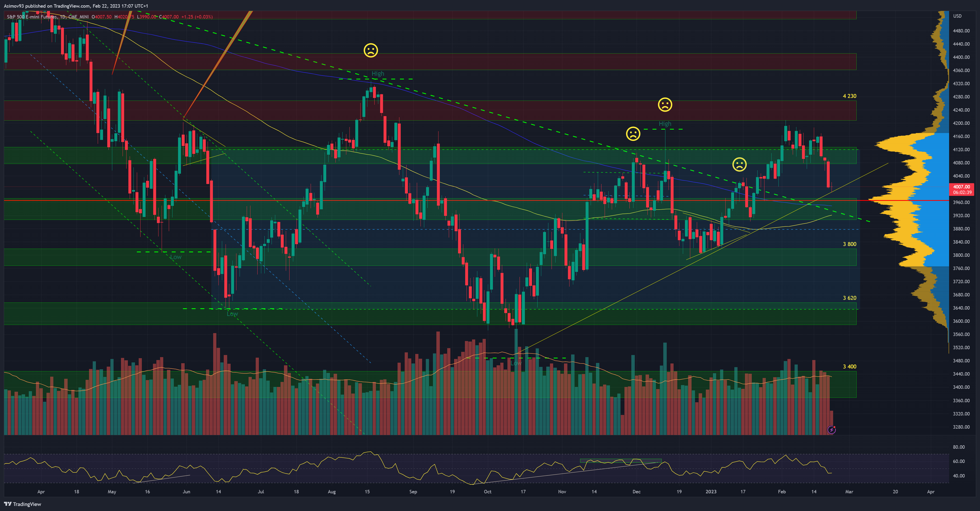This screenshot has width=980, height=511.
Task: Click the sad face emoji above August high
Action: click(371, 50)
